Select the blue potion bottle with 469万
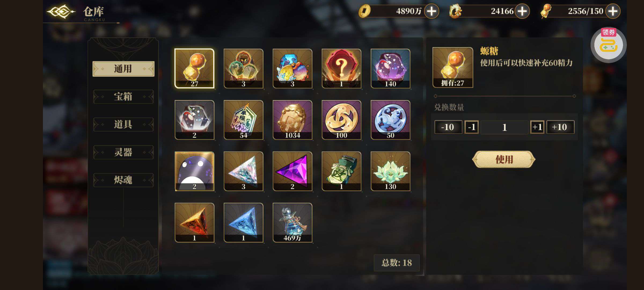The width and height of the screenshot is (644, 290). pyautogui.click(x=292, y=223)
